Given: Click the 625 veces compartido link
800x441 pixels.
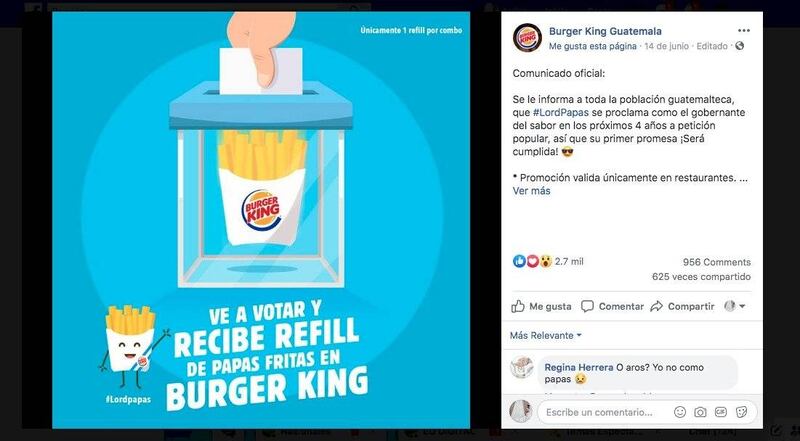Looking at the screenshot, I should click(x=701, y=277).
